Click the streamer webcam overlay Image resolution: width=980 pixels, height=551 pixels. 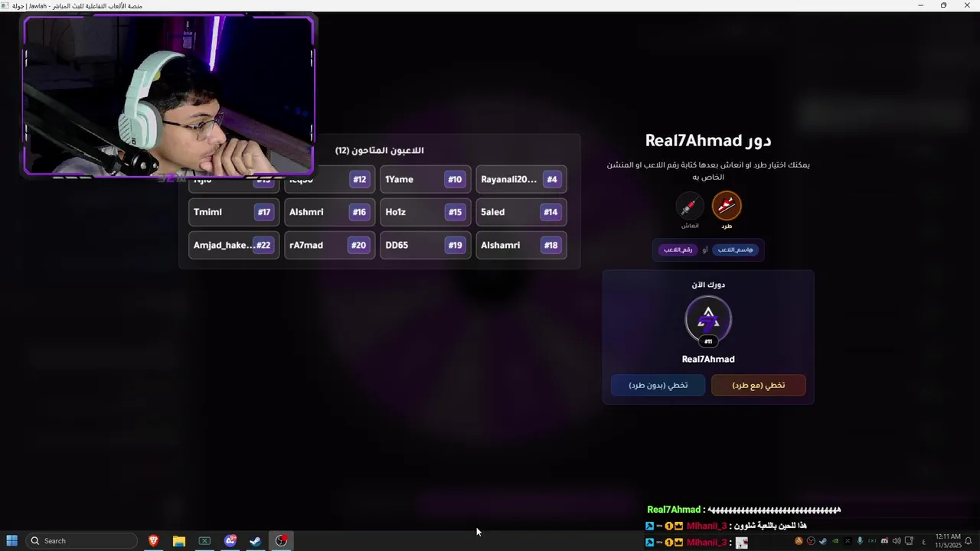coord(168,96)
